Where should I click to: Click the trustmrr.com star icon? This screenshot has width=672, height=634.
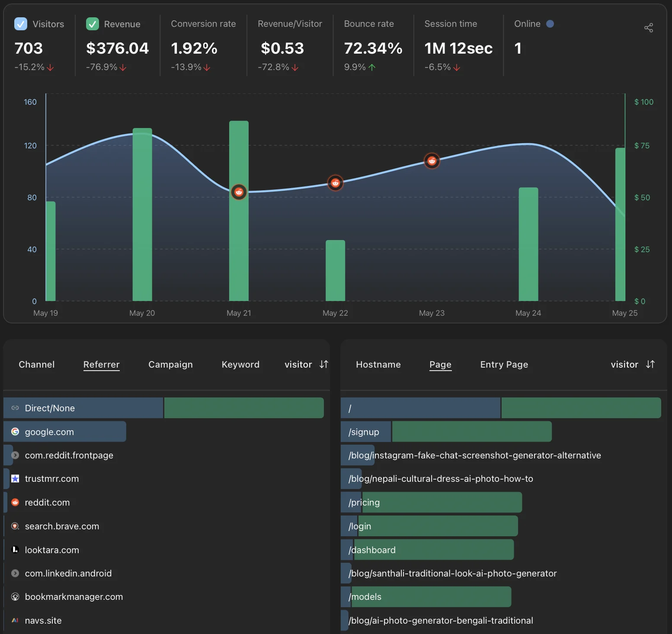click(15, 479)
